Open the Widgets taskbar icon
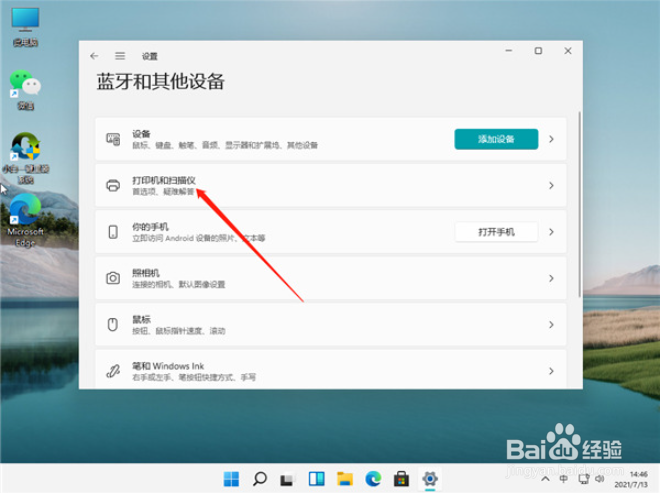The width and height of the screenshot is (660, 493). click(x=316, y=479)
